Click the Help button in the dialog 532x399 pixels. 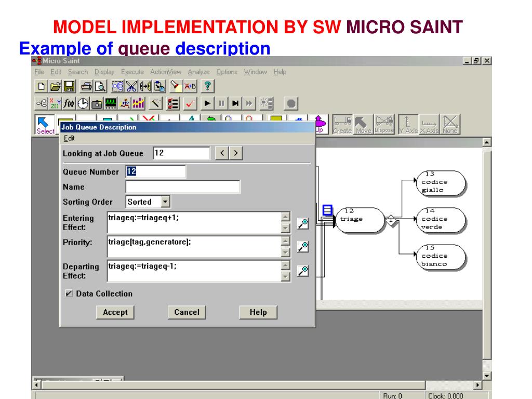click(258, 312)
